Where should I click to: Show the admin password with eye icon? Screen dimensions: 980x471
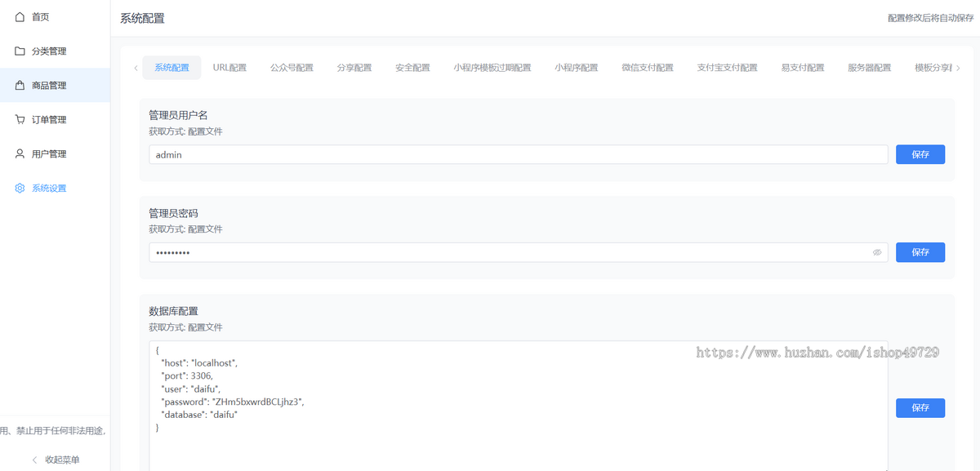tap(877, 253)
